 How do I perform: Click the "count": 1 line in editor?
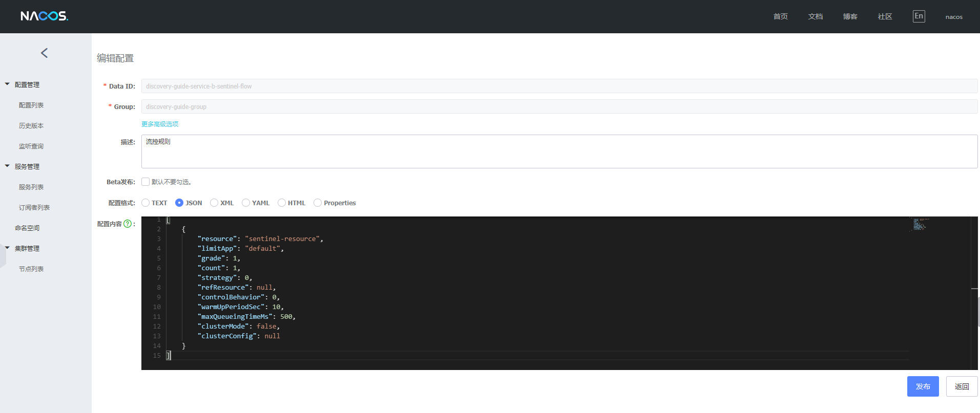click(219, 268)
